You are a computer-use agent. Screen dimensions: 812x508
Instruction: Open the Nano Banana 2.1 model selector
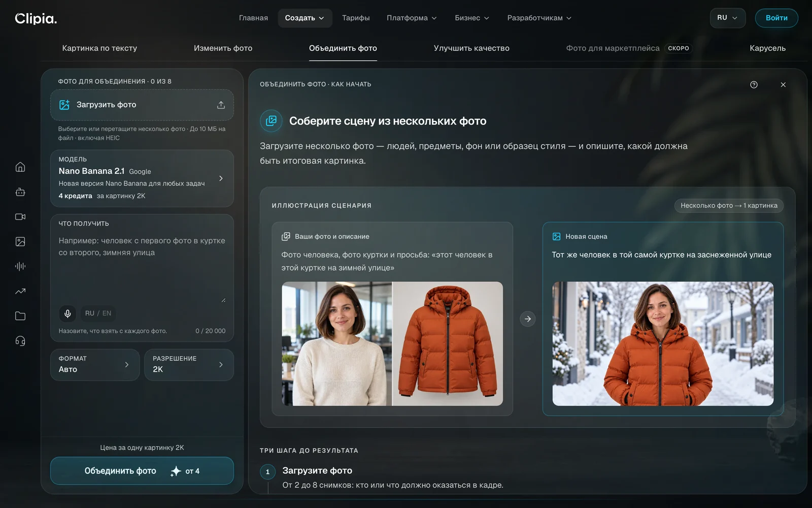point(142,178)
